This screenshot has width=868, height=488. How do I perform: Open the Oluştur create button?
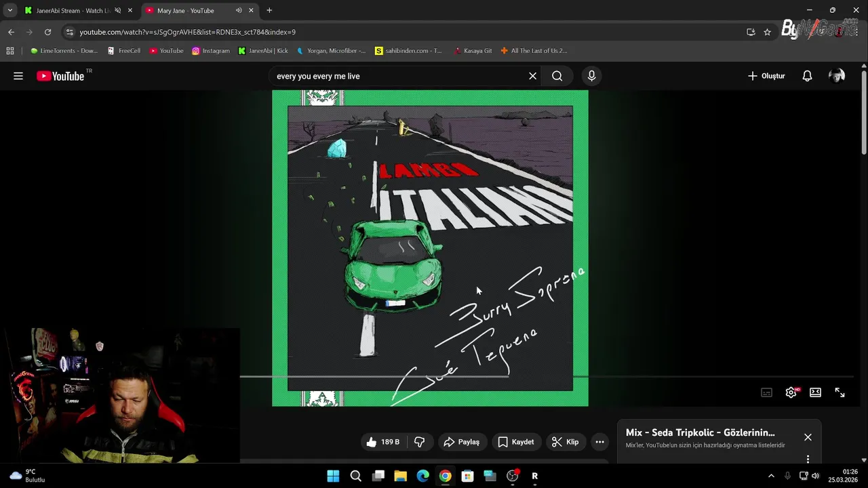(x=766, y=76)
